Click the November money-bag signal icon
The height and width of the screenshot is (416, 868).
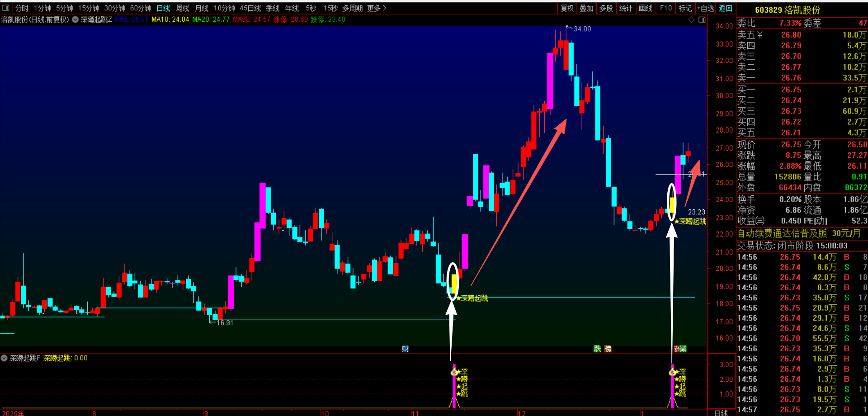tap(454, 372)
